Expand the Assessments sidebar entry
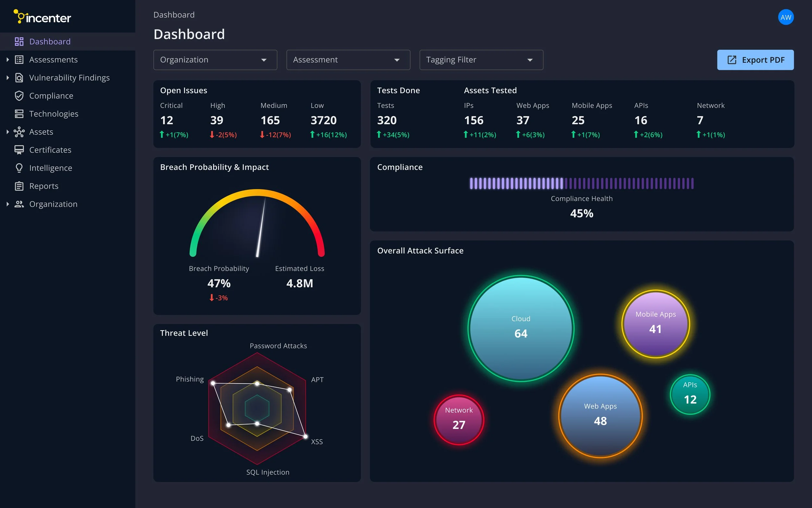 pos(8,59)
